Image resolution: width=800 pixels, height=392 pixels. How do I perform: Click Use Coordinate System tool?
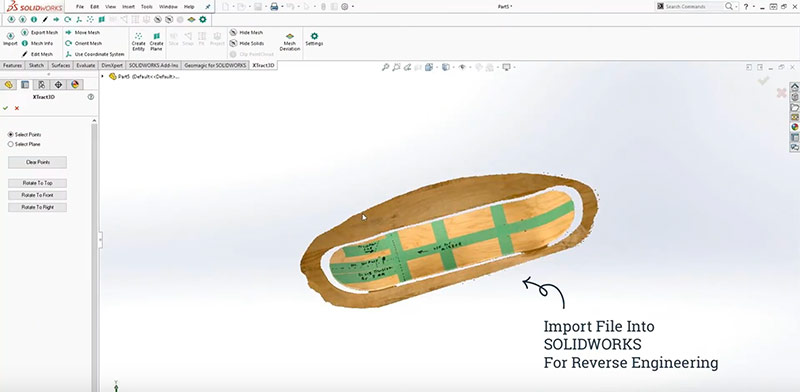[x=94, y=54]
